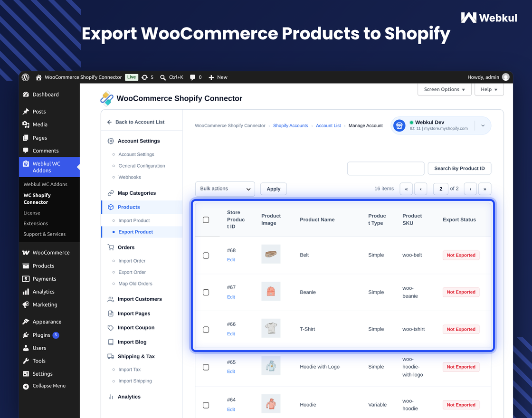The width and height of the screenshot is (532, 418).
Task: Open Webhooks submenu item
Action: [x=130, y=178]
